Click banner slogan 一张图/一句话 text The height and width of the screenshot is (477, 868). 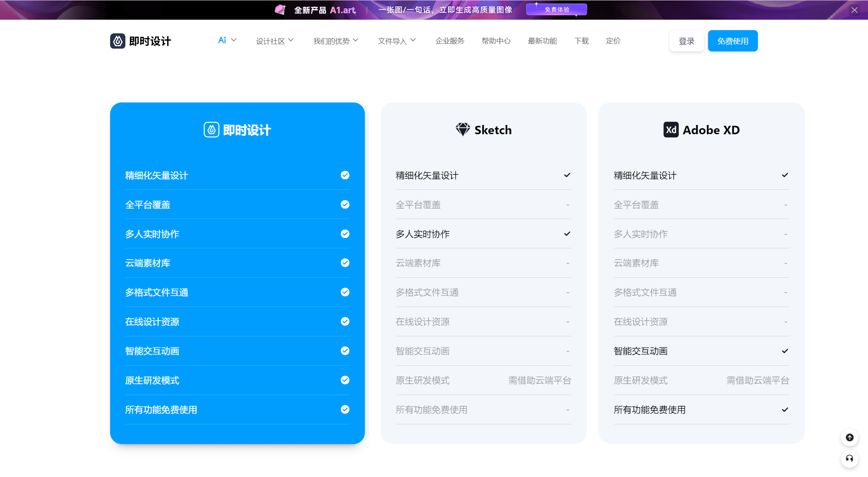(445, 10)
